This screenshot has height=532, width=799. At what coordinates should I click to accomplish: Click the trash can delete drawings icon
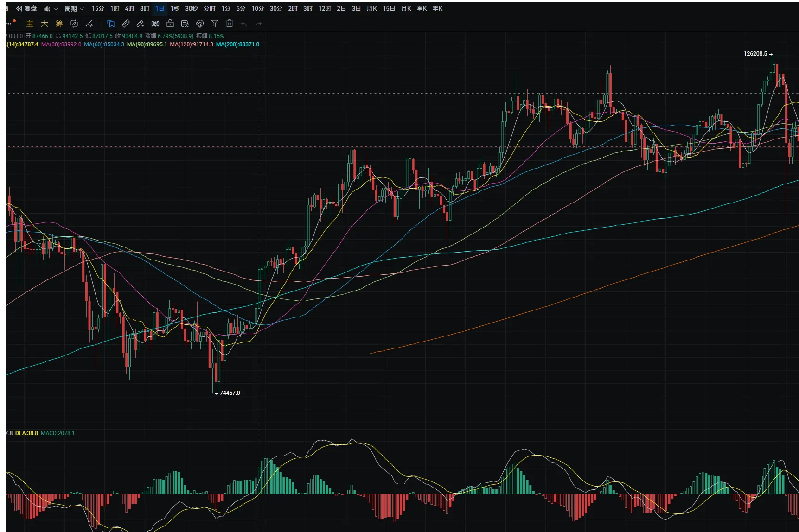coord(230,24)
